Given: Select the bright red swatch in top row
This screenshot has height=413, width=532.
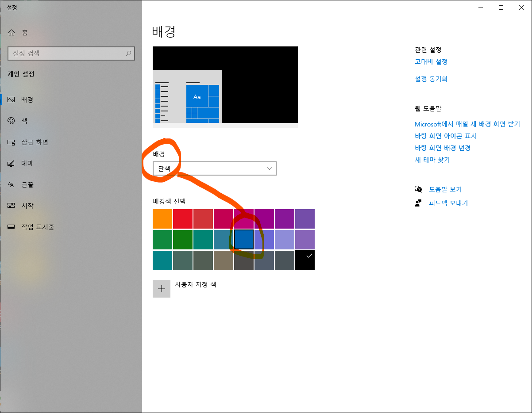Looking at the screenshot, I should point(183,219).
